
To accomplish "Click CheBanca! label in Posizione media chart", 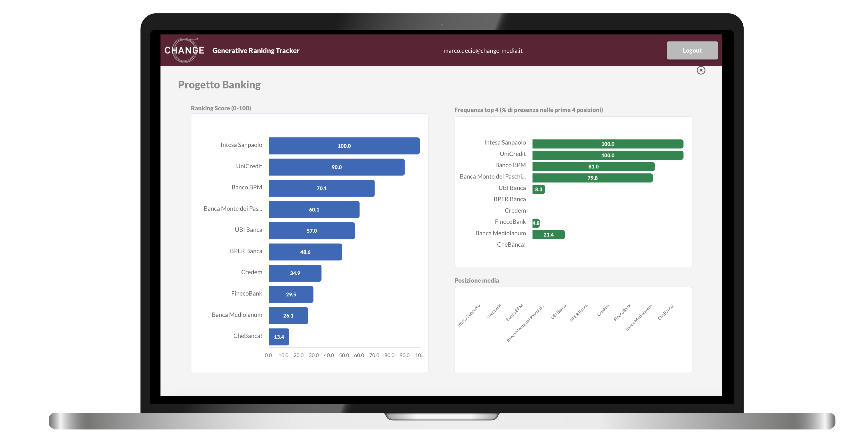I will click(x=666, y=312).
